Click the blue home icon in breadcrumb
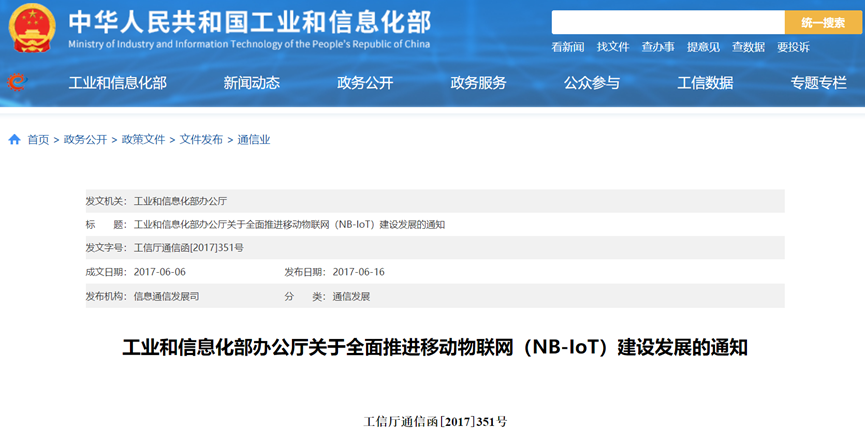 pos(14,140)
